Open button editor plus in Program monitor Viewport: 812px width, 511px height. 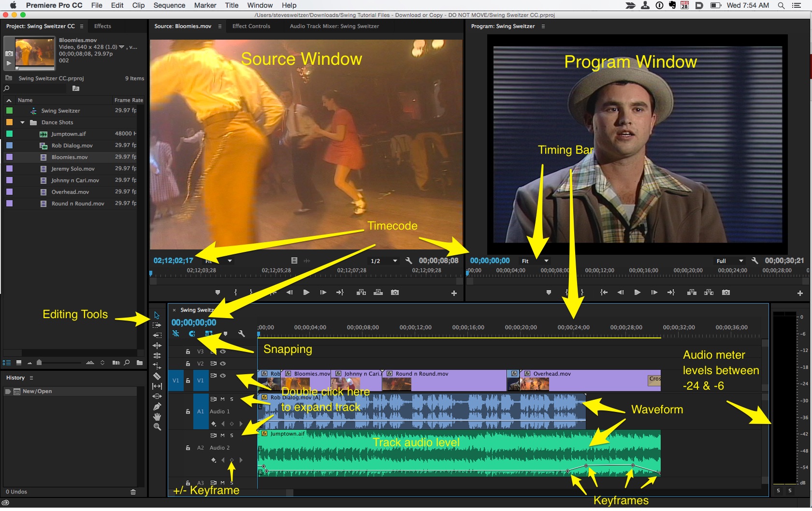coord(800,293)
